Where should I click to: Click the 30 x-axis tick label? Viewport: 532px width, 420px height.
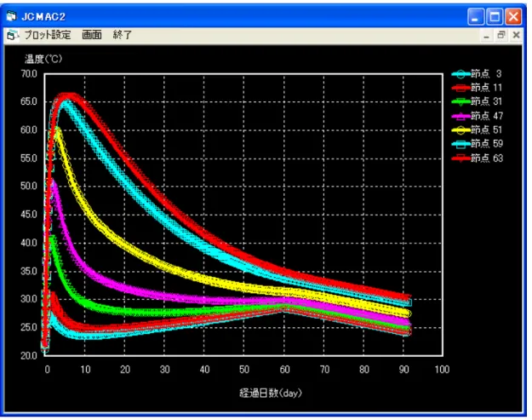tap(165, 370)
